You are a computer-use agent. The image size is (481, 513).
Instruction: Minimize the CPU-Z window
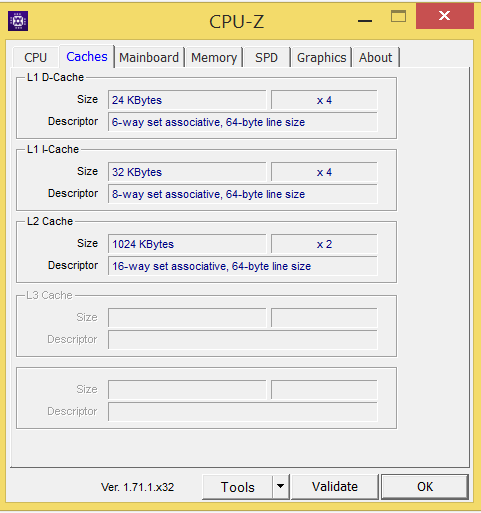point(365,21)
